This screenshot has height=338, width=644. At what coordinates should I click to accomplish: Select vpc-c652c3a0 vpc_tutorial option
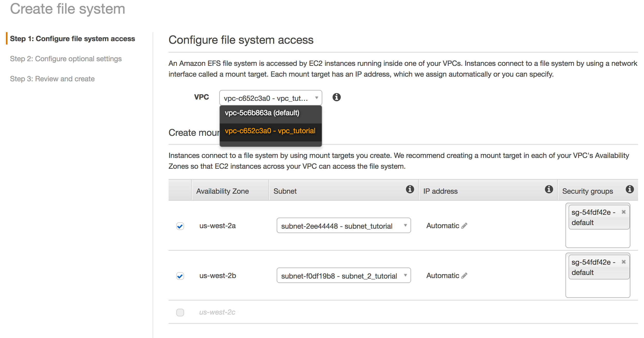271,131
